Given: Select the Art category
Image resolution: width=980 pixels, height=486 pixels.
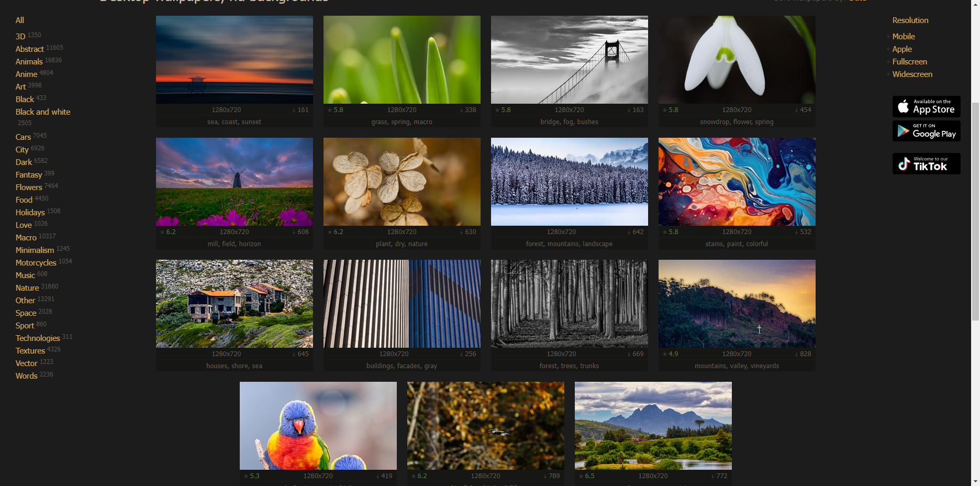Looking at the screenshot, I should 20,87.
